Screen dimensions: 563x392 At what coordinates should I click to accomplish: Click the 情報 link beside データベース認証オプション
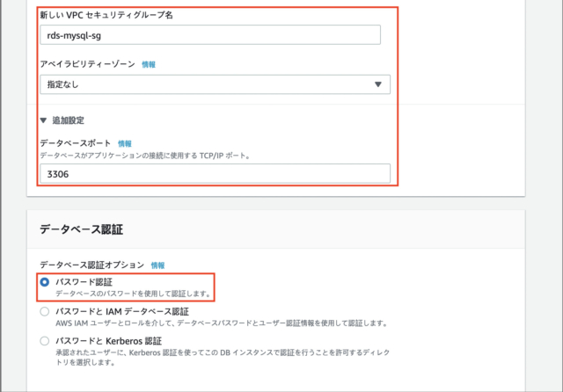(157, 265)
